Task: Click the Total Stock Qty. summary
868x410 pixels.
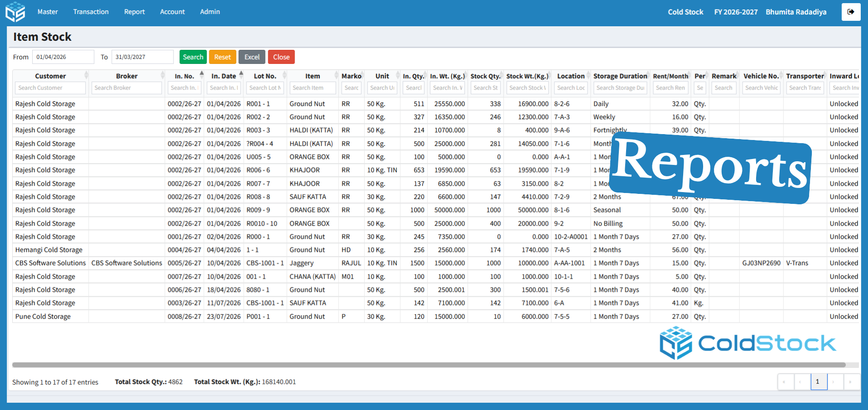Action: coord(149,382)
